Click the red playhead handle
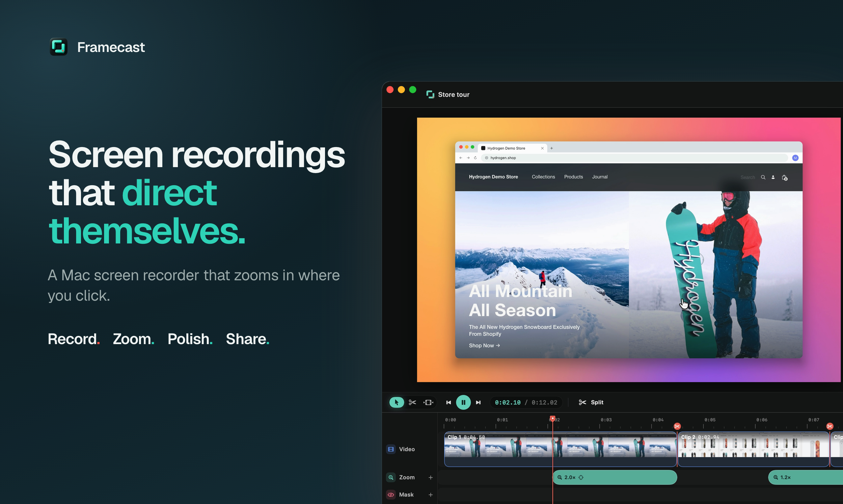Screen dimensions: 843x504 point(553,419)
